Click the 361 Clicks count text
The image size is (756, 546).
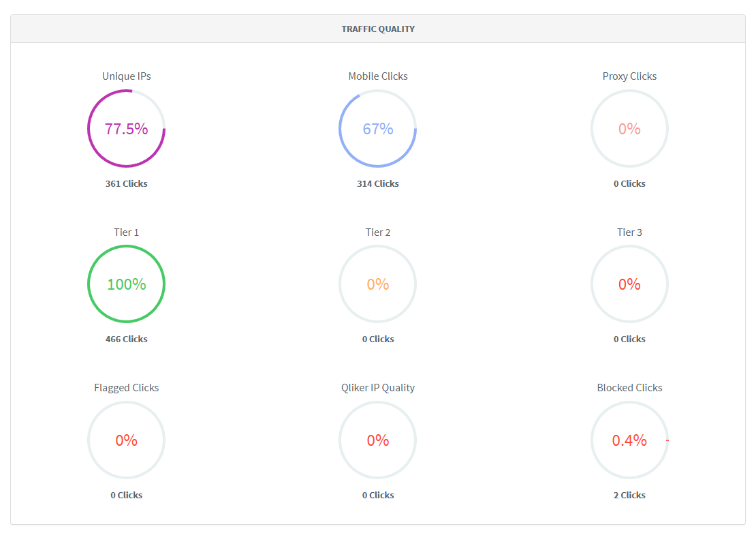click(x=127, y=183)
